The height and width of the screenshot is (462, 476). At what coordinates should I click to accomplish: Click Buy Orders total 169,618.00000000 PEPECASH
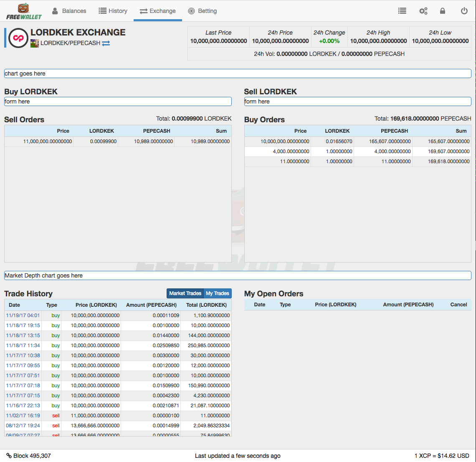point(423,119)
